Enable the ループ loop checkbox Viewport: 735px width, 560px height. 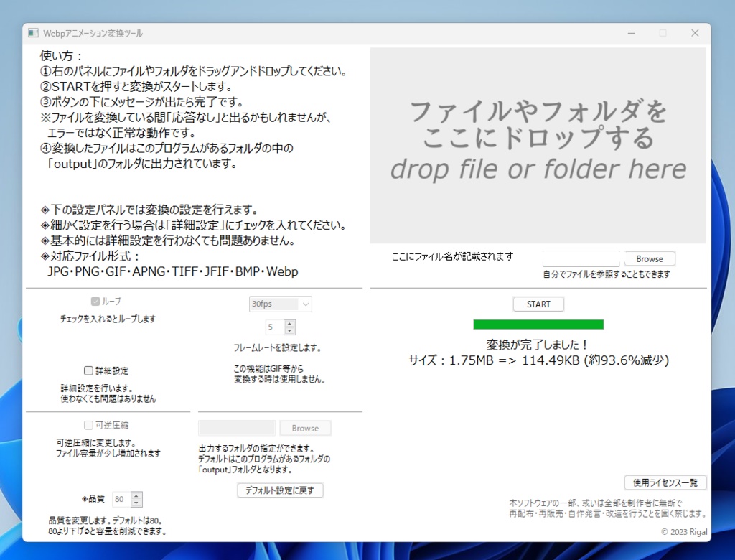[95, 301]
